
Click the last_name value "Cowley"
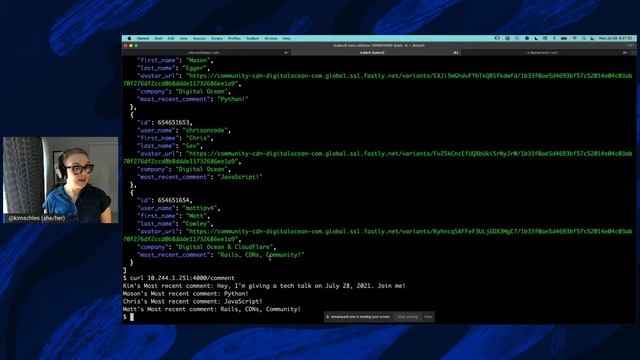tap(196, 224)
